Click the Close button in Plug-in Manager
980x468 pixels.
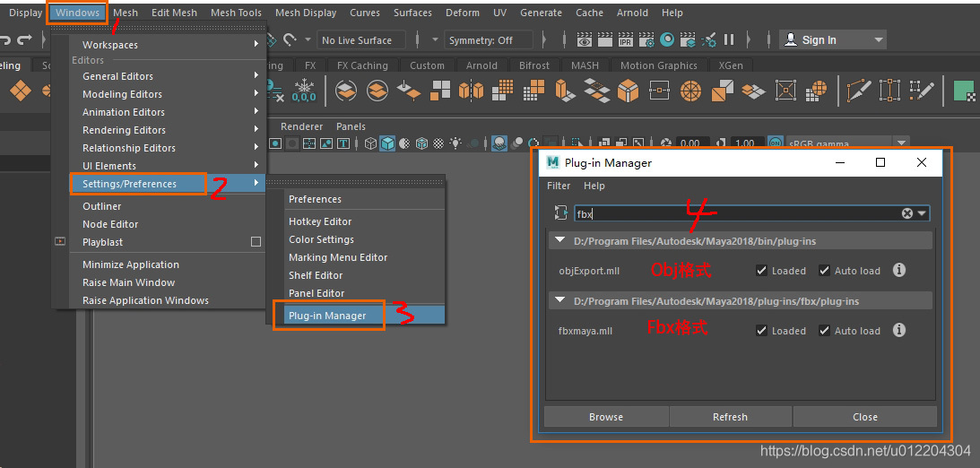point(865,417)
